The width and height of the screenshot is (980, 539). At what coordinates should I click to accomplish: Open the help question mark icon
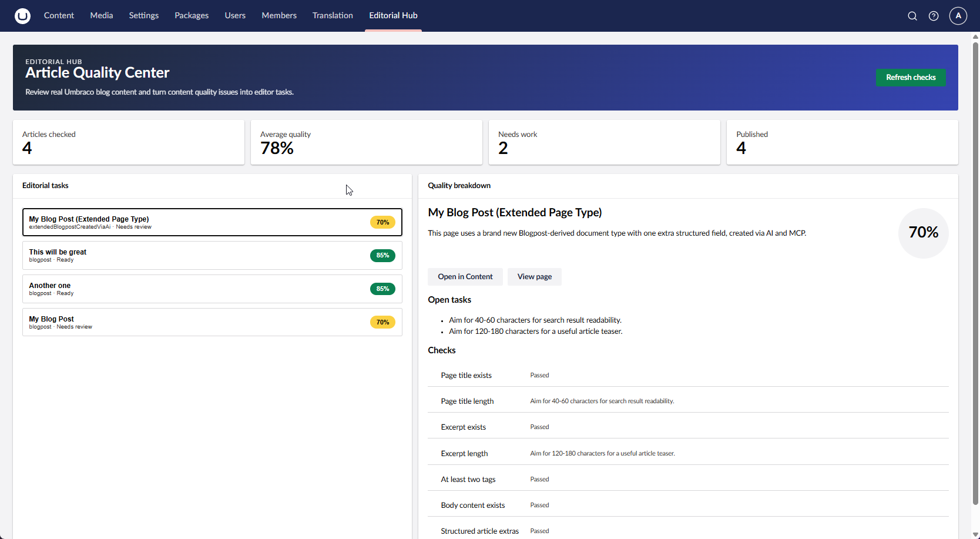934,16
